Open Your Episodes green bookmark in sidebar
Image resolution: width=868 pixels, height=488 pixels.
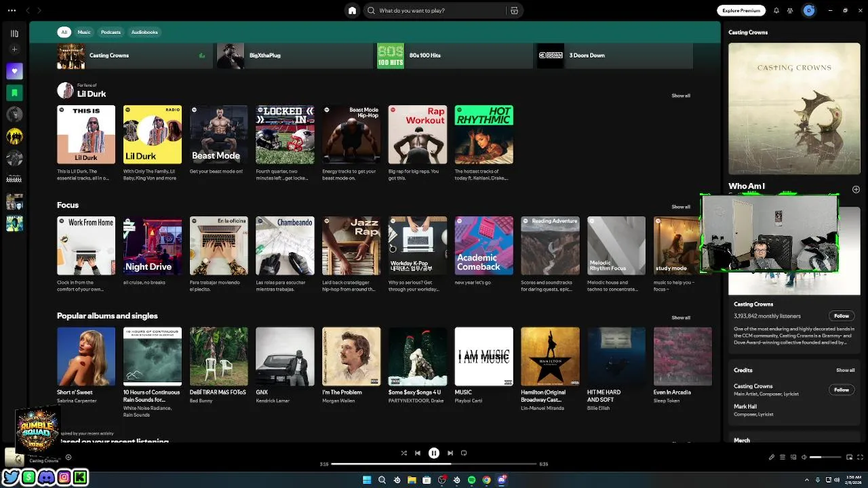point(14,92)
